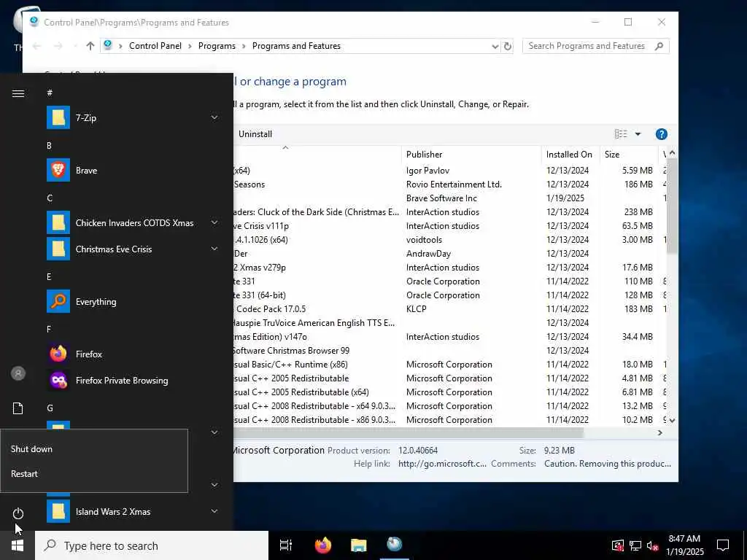Click the Power icon in Start menu
Viewport: 747px width, 560px height.
tap(18, 513)
